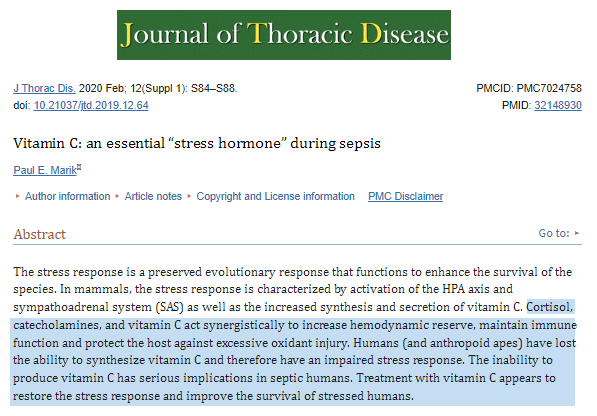Click the red triangle before Article notes
597x416 pixels.
tap(117, 196)
